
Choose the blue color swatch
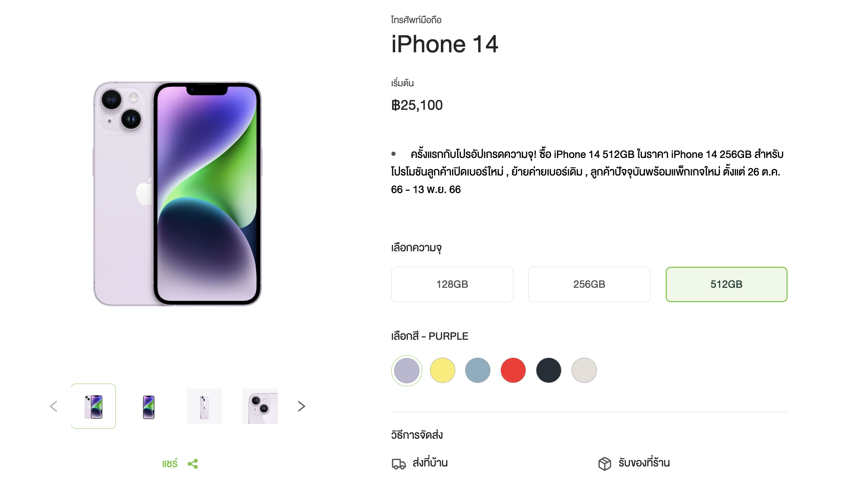pyautogui.click(x=478, y=370)
